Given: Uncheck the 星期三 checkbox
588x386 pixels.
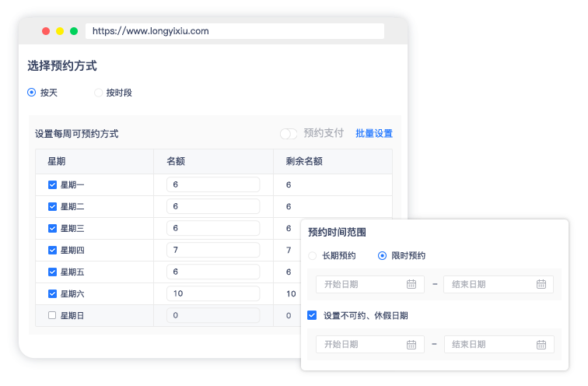Looking at the screenshot, I should 52,229.
